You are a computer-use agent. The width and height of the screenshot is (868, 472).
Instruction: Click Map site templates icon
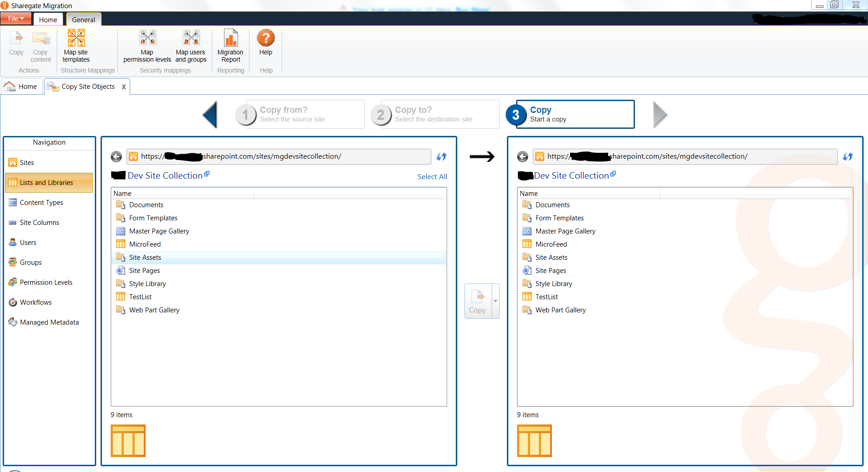76,38
